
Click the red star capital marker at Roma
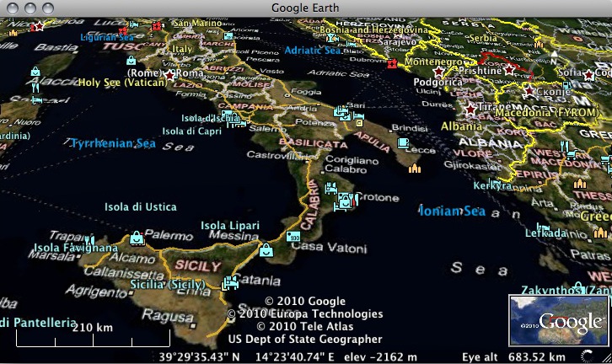click(x=169, y=75)
